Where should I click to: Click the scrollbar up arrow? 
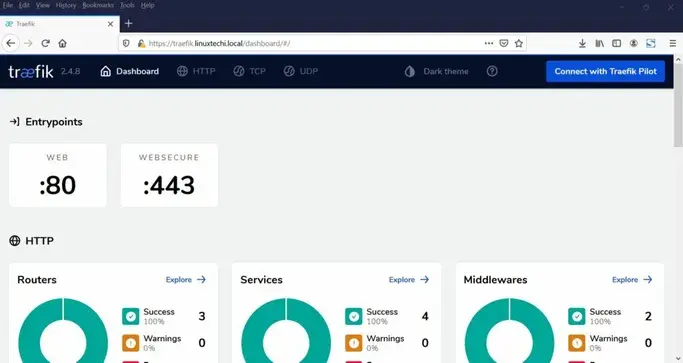(678, 59)
